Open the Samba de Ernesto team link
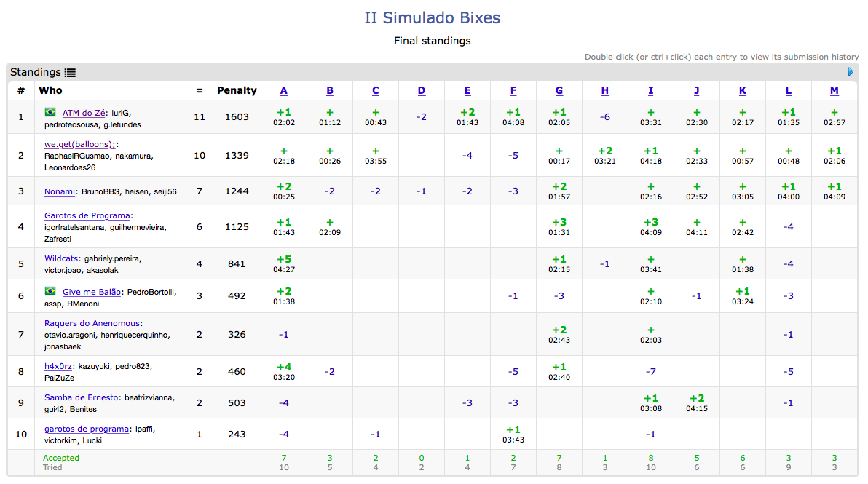 (x=82, y=397)
